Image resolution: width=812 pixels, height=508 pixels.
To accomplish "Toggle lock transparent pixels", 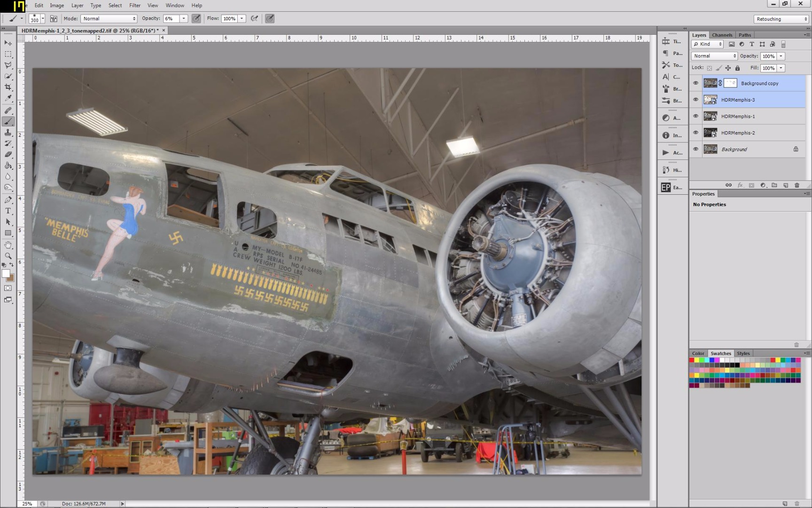I will click(x=710, y=68).
